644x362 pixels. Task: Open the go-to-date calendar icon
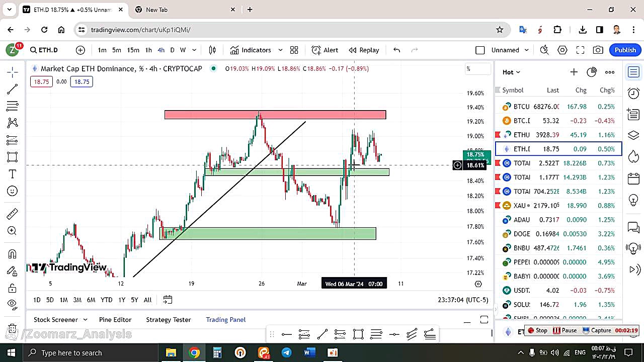tap(168, 300)
